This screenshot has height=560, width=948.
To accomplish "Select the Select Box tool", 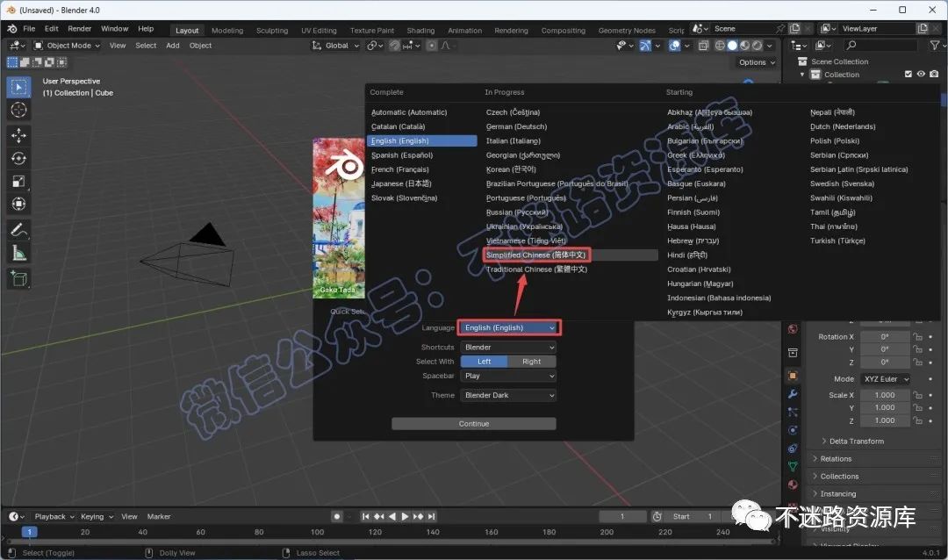I will (x=18, y=88).
